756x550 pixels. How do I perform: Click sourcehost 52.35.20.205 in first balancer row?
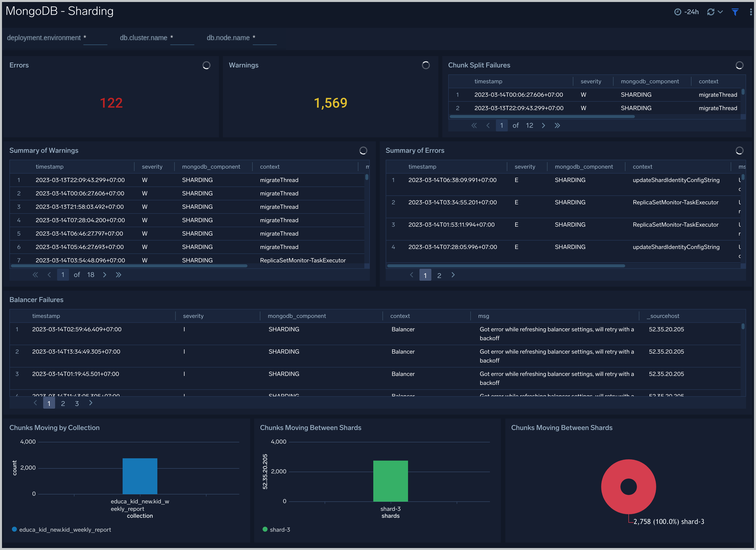pyautogui.click(x=666, y=330)
